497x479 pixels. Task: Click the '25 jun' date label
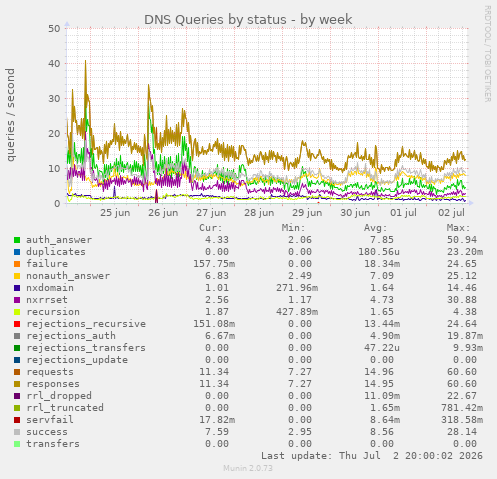115,213
